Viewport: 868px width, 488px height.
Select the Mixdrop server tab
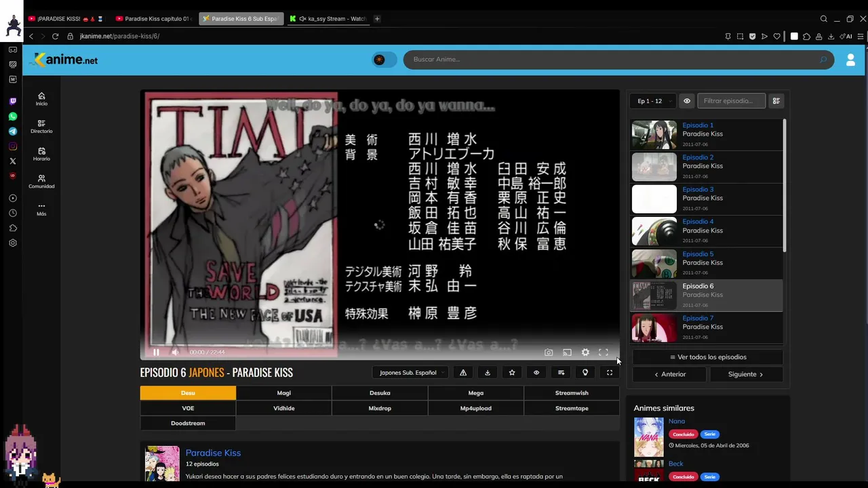click(x=380, y=408)
